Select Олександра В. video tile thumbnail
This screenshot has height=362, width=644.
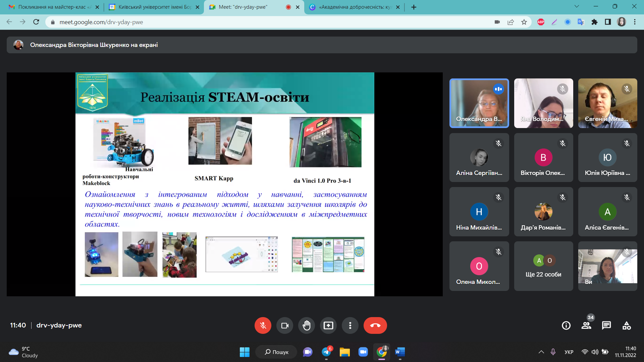tap(479, 103)
